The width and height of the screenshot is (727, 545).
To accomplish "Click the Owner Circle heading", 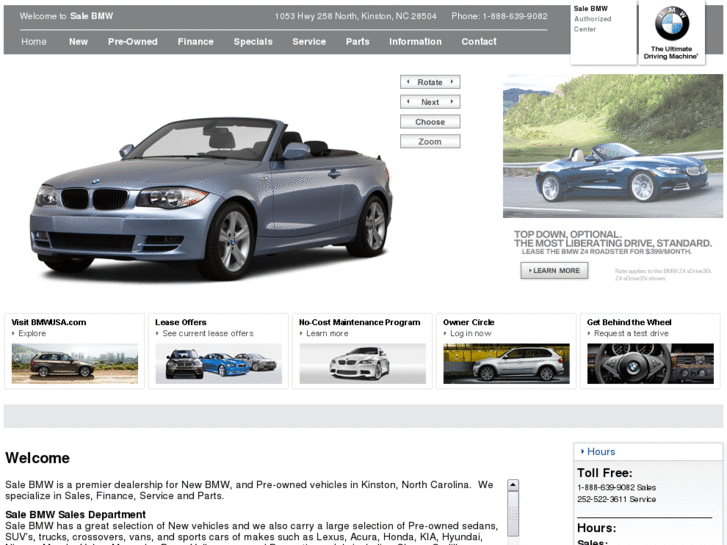I will 469,322.
